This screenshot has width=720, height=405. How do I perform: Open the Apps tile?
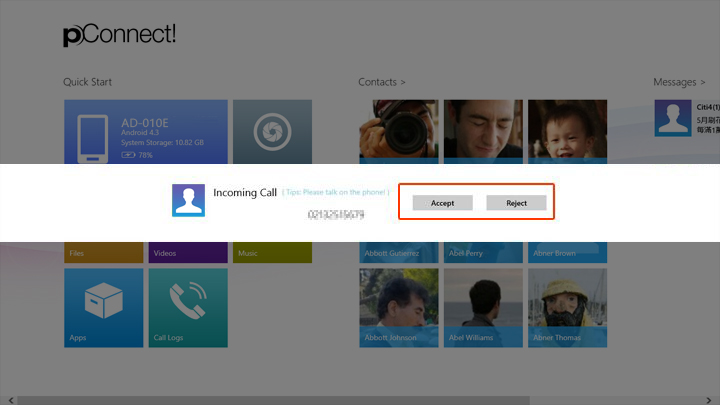click(104, 307)
